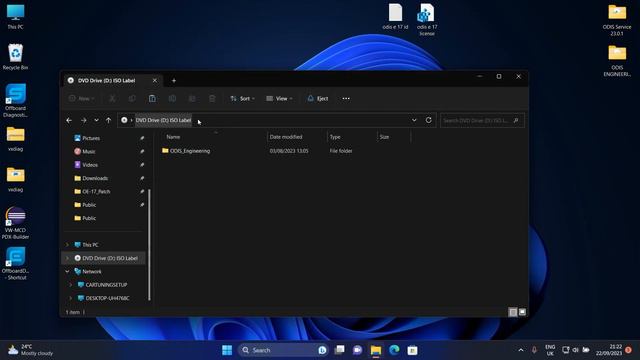The image size is (640, 360).
Task: Eject the DVD drive
Action: (318, 98)
